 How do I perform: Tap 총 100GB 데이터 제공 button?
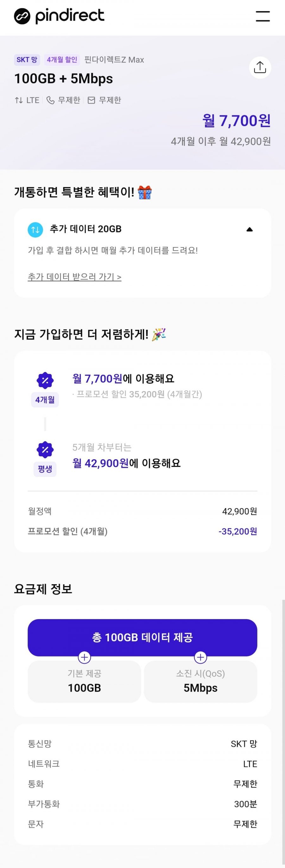[142, 637]
